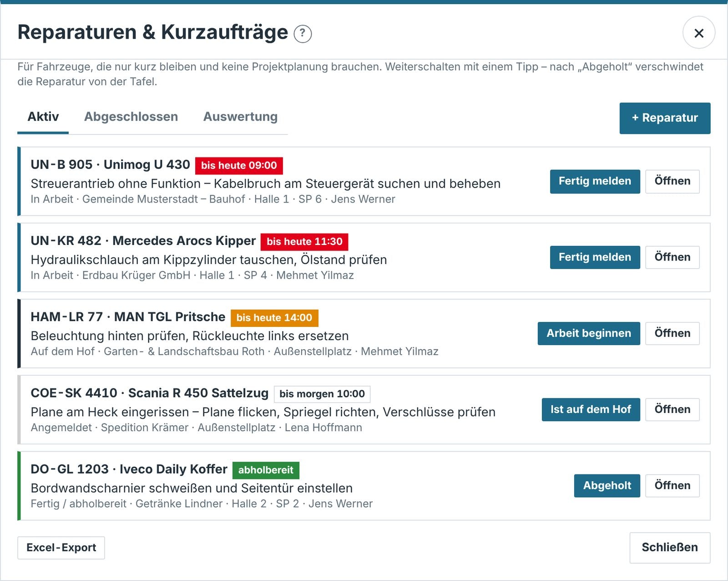Open the Abgeschlossen tab
Screen dimensions: 728x581
point(131,117)
